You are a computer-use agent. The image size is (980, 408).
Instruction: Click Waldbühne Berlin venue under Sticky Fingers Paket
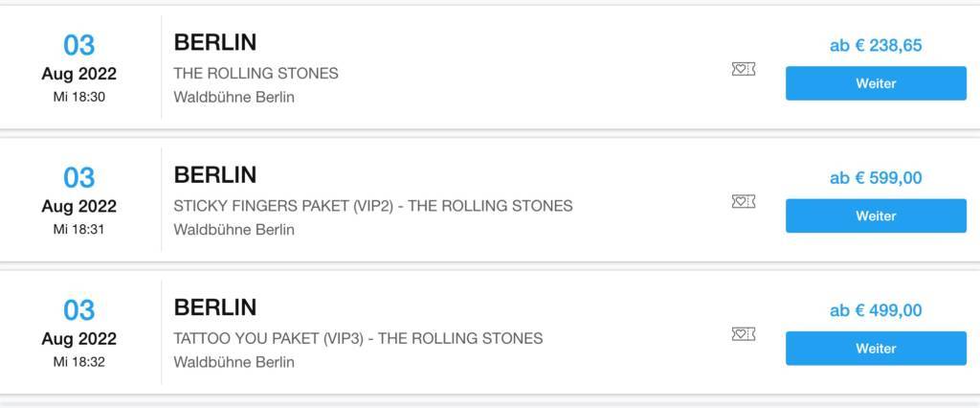click(x=234, y=230)
